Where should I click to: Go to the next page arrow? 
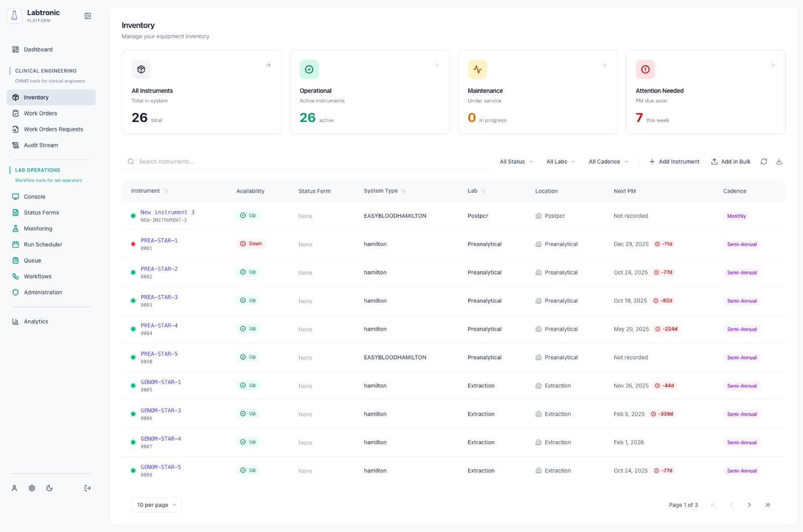tap(749, 505)
